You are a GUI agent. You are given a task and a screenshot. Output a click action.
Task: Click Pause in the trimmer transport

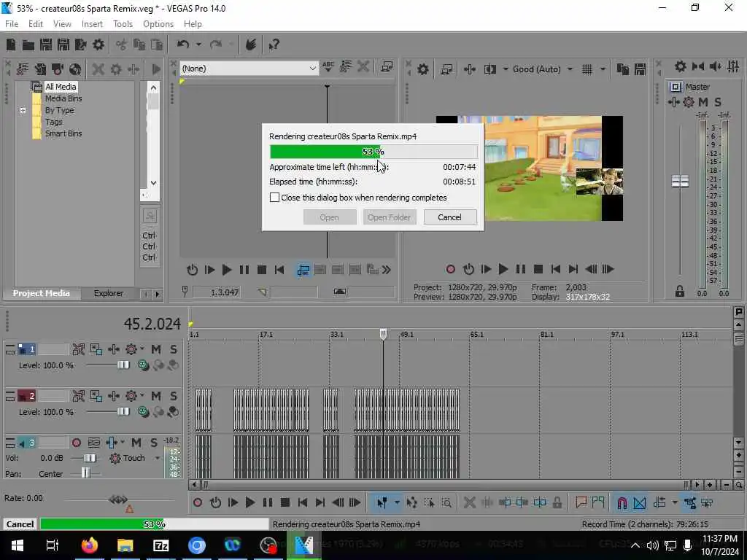pyautogui.click(x=244, y=270)
